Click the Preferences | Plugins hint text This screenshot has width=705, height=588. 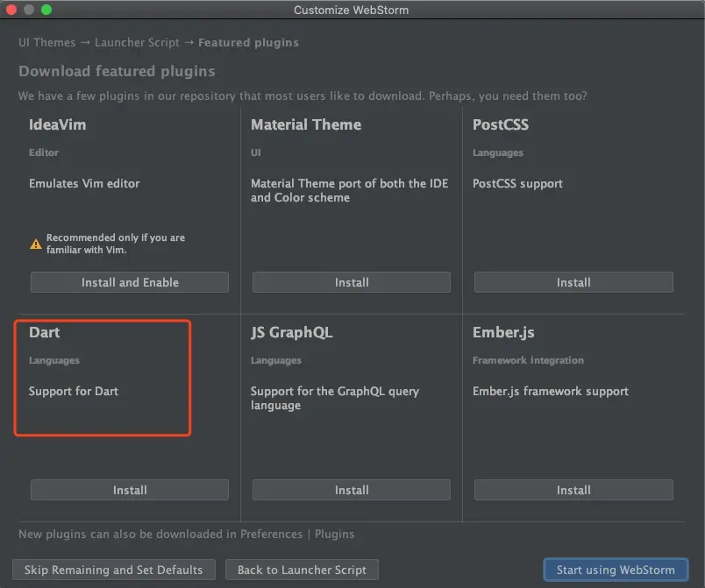click(x=186, y=534)
